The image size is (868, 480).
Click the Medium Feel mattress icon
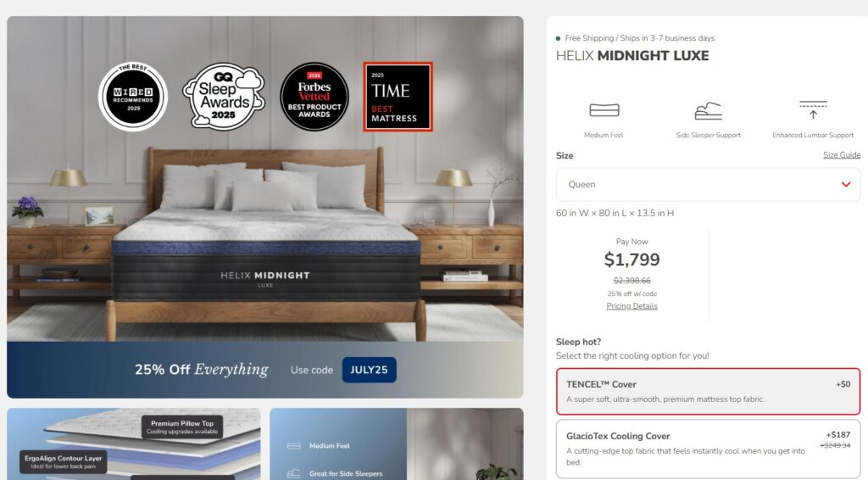click(x=604, y=110)
